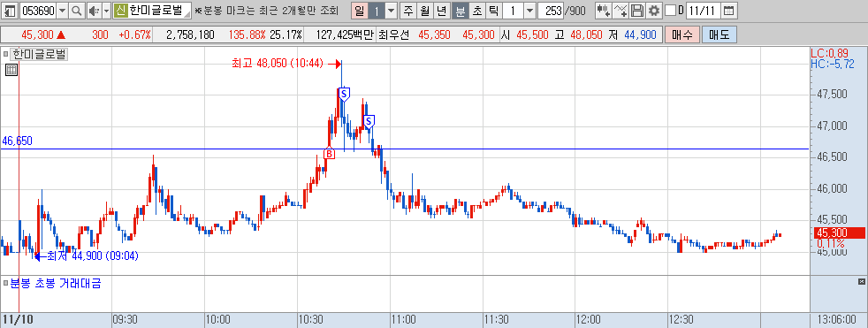Click the add indicator line icon

point(621,11)
